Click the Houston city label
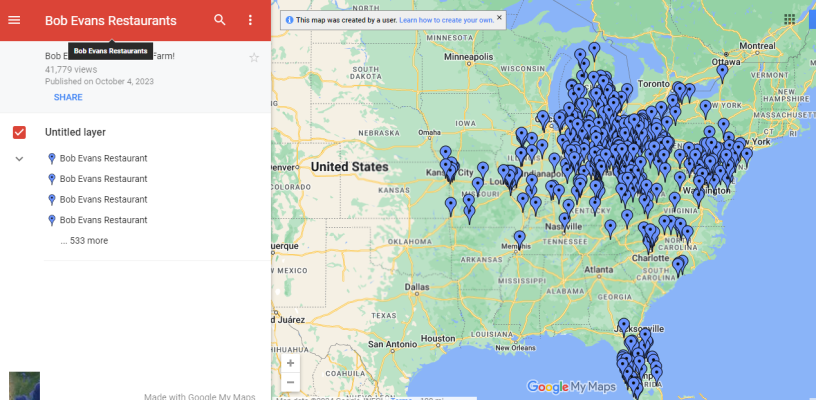 coord(438,339)
